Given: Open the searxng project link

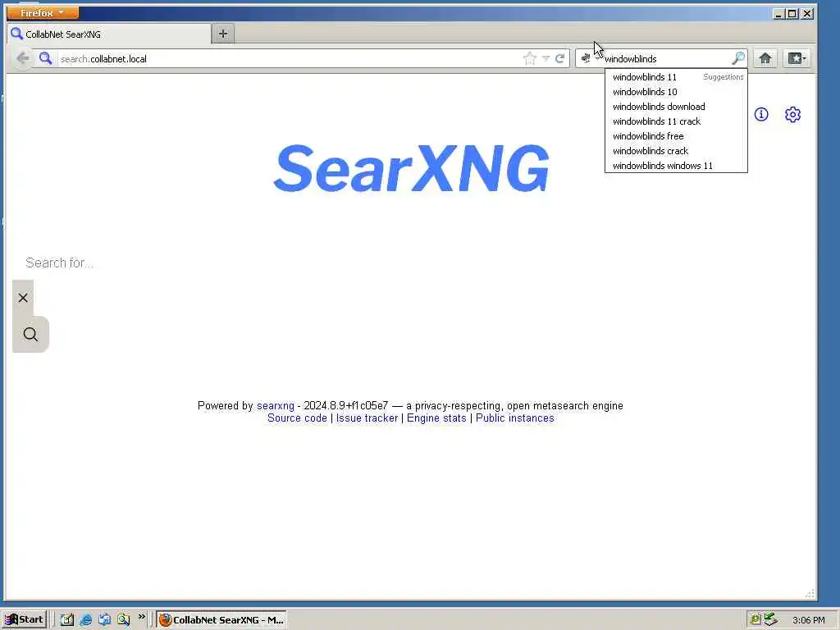Looking at the screenshot, I should (276, 405).
